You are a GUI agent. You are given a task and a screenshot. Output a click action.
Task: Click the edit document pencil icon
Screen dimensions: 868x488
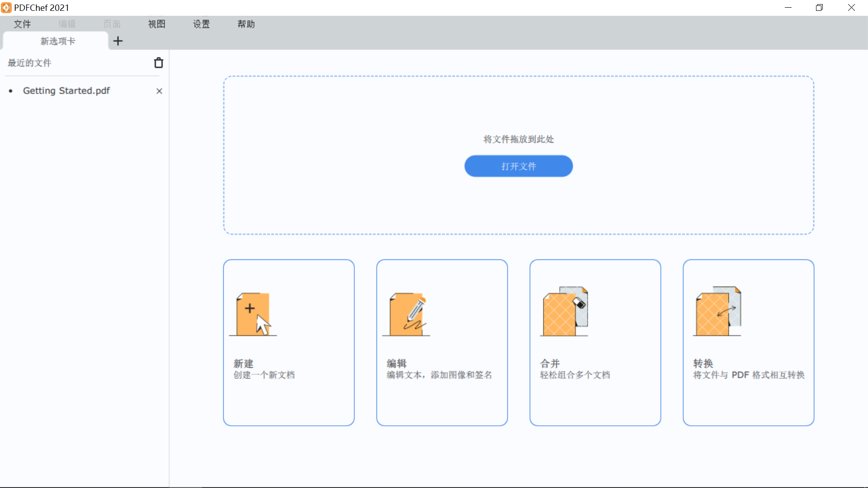click(x=407, y=314)
